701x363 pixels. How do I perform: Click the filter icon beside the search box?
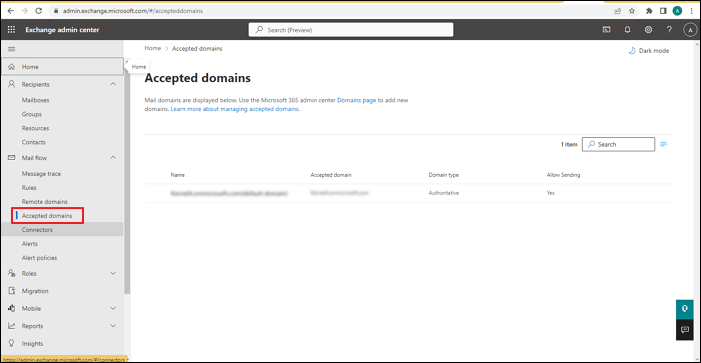point(664,144)
